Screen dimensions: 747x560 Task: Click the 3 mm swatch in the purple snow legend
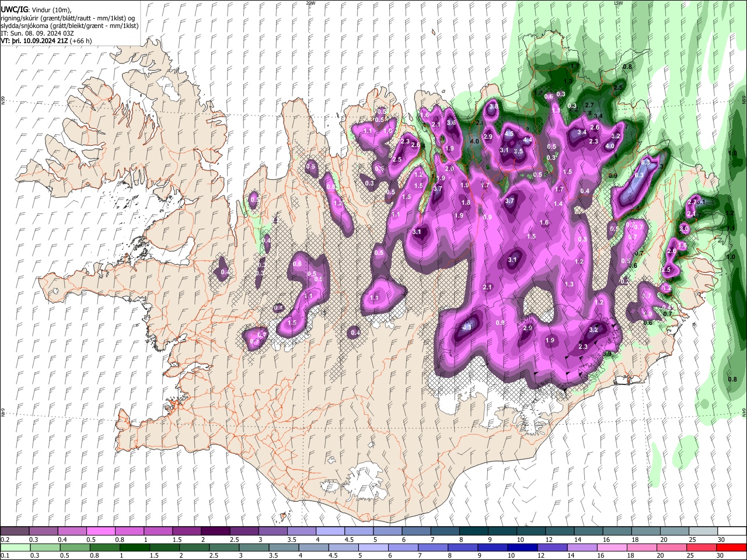tap(272, 531)
